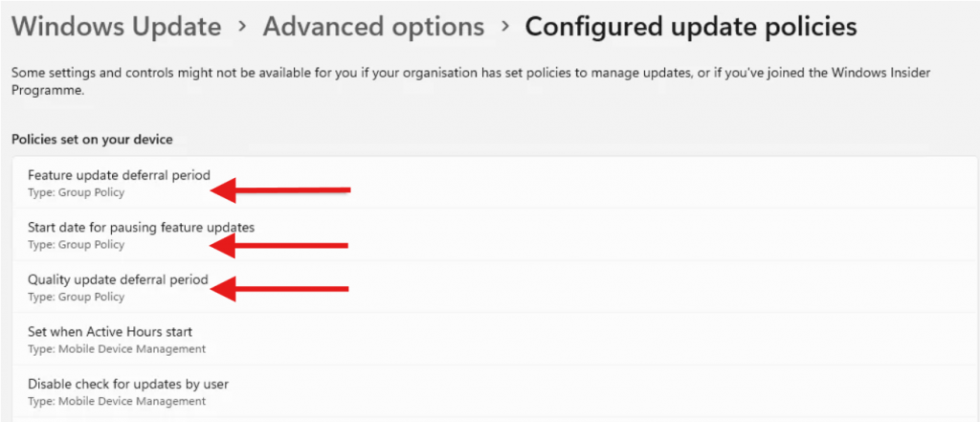
Task: Select Quality update deferral period policy
Action: [x=119, y=279]
